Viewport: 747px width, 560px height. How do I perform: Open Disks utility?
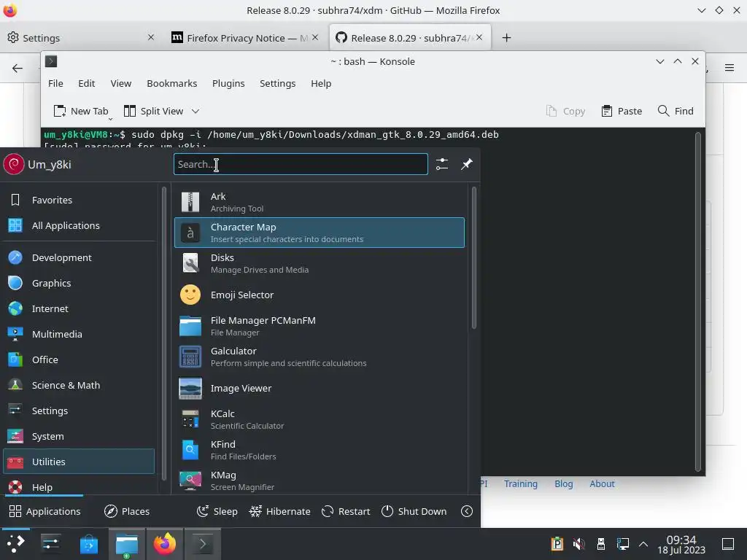coord(320,262)
